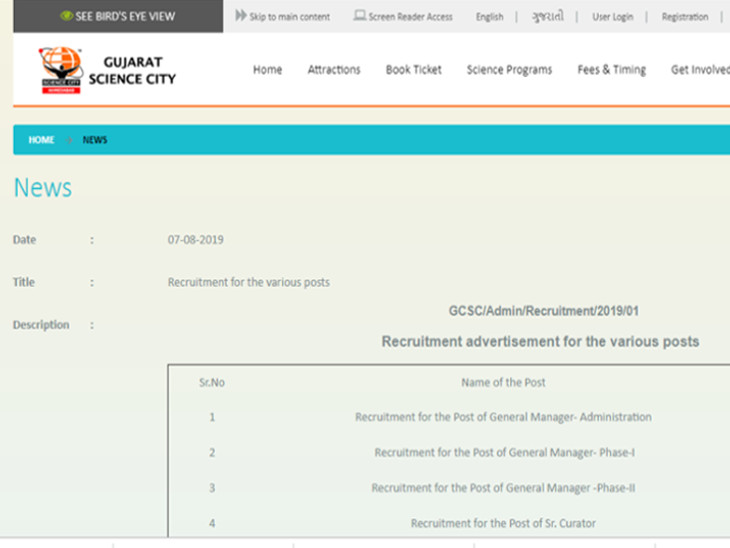
Task: Click the skip arrow icon in top bar
Action: coord(241,16)
